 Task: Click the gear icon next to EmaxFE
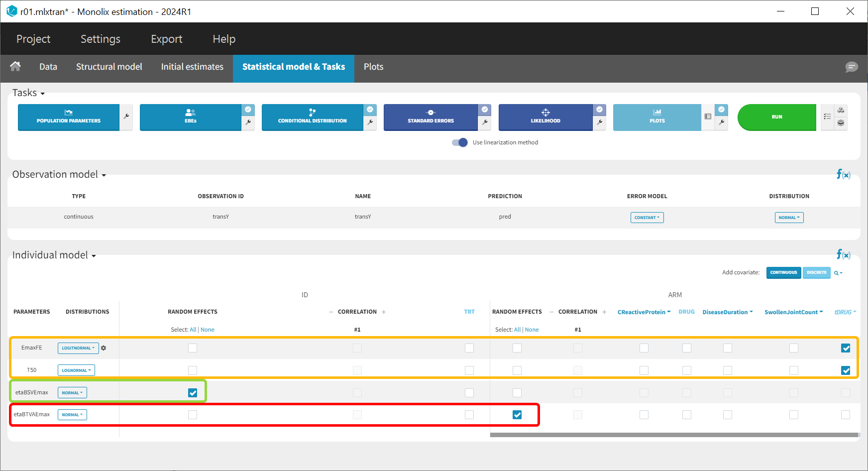104,348
